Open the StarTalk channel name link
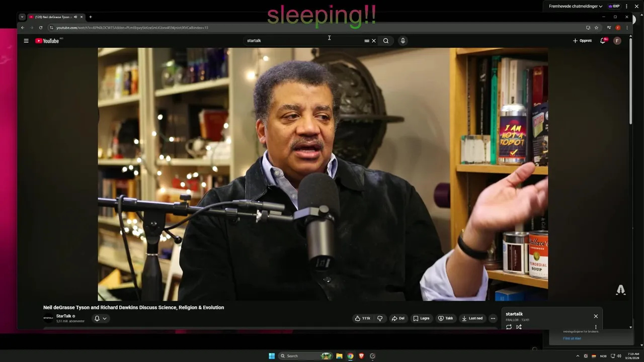Screen dimensions: 644x362 63,316
